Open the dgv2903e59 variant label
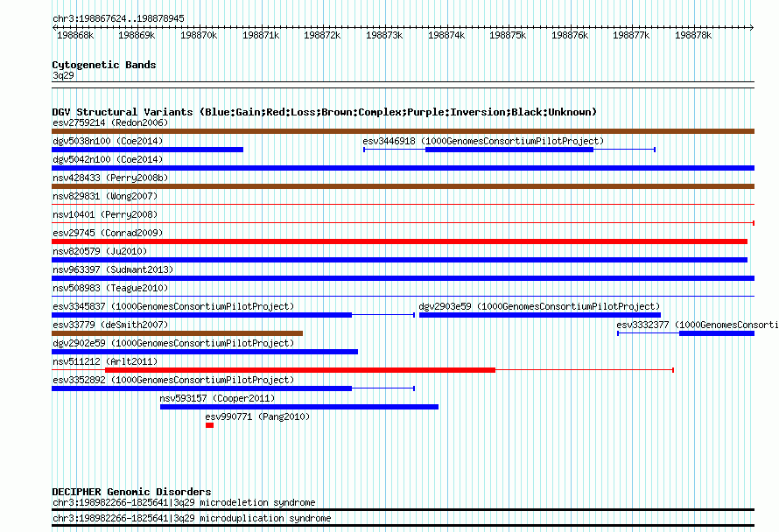Viewport: 779px width, 532px height. coord(539,306)
